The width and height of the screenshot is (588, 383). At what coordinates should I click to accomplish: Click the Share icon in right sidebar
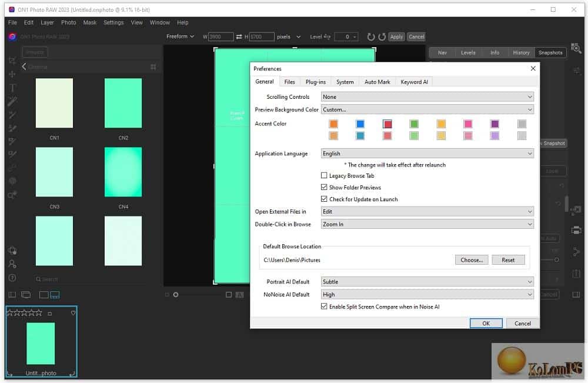576,252
